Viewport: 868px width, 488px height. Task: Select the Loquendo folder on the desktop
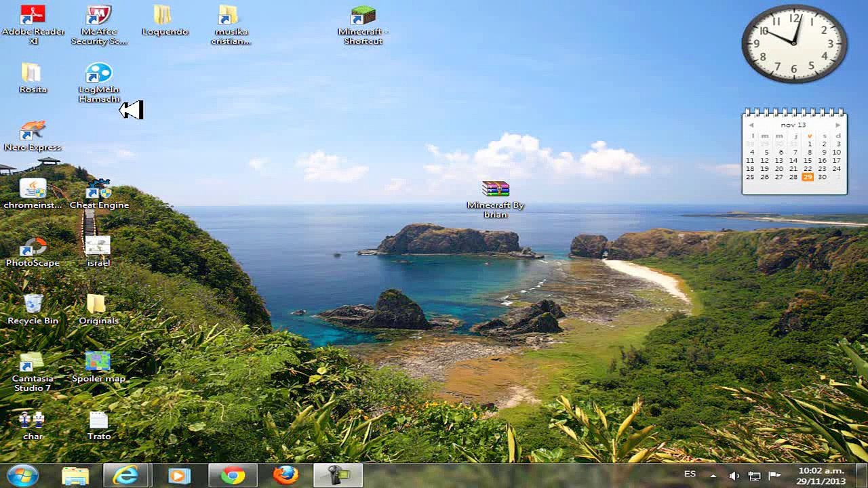pos(165,20)
